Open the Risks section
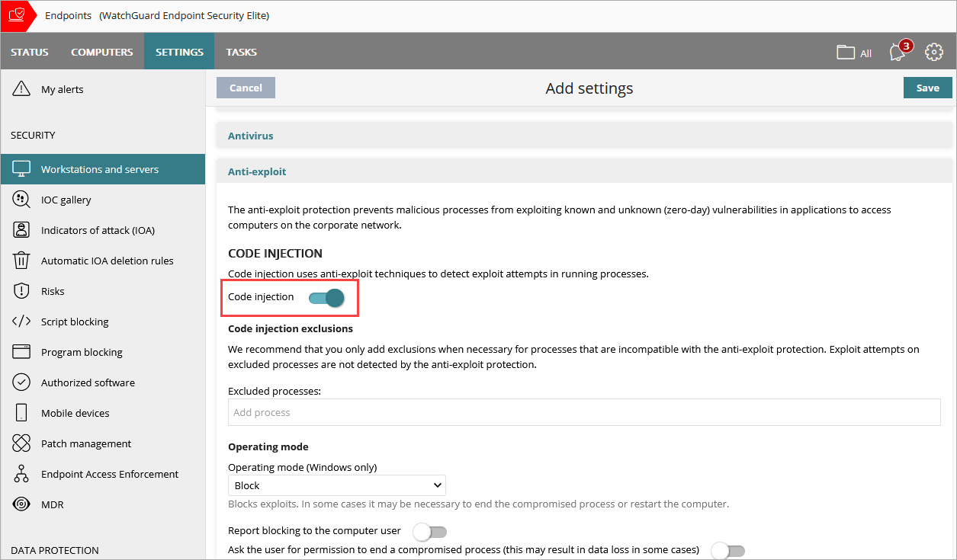The height and width of the screenshot is (560, 957). click(x=22, y=290)
